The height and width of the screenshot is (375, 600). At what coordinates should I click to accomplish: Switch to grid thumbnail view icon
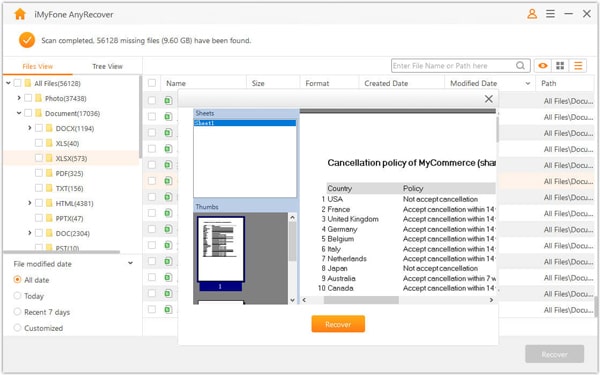pos(560,66)
